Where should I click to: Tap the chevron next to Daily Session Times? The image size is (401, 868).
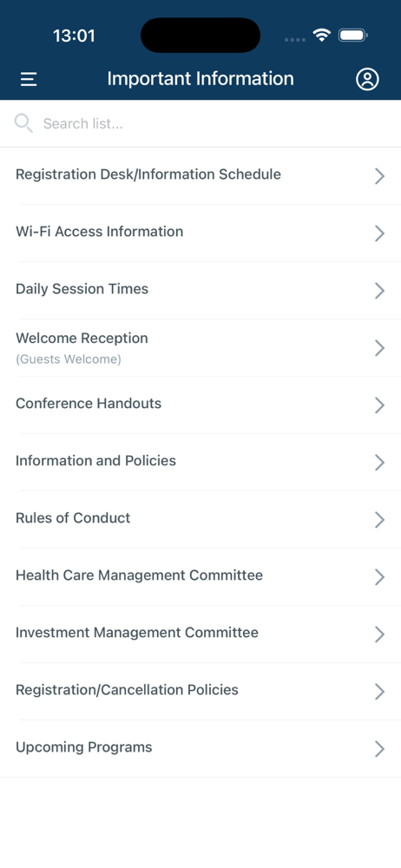coord(379,291)
